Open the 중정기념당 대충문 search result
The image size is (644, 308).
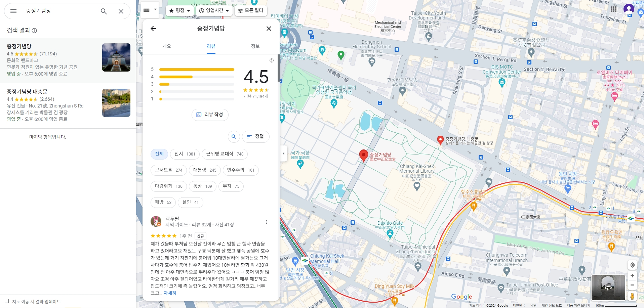tap(68, 106)
